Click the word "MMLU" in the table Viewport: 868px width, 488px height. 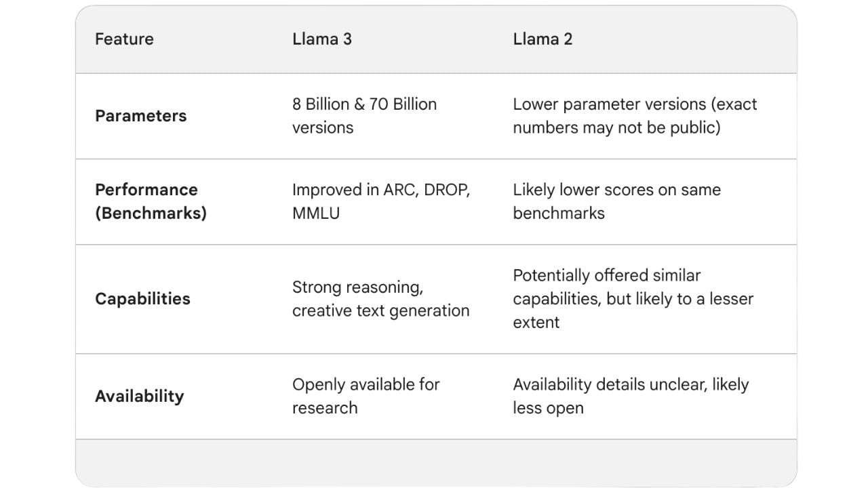pyautogui.click(x=316, y=213)
